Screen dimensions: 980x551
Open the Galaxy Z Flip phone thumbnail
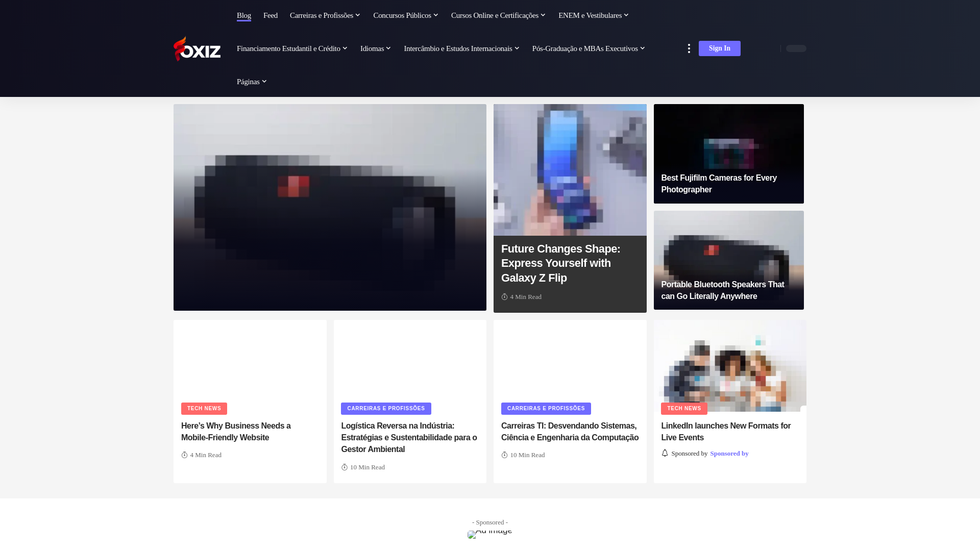click(570, 170)
